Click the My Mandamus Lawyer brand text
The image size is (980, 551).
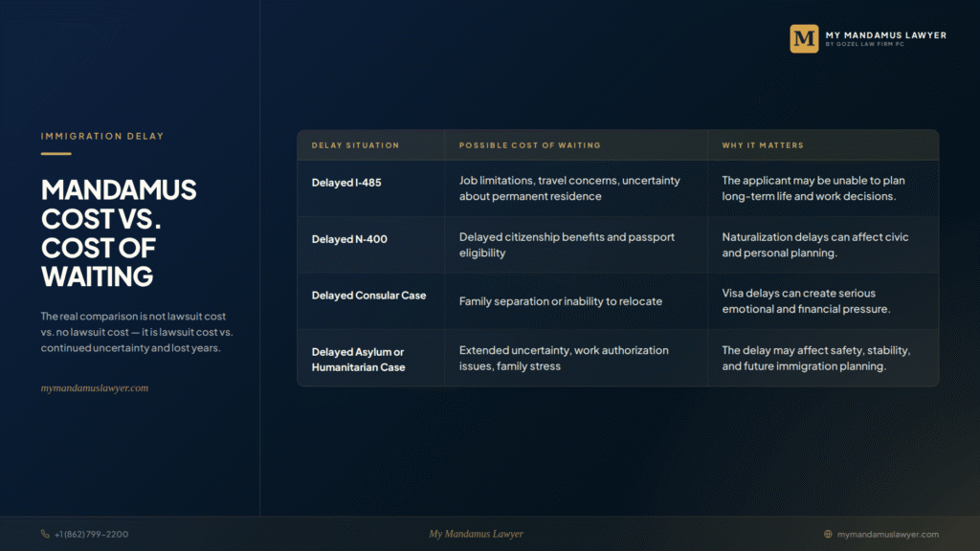[885, 35]
